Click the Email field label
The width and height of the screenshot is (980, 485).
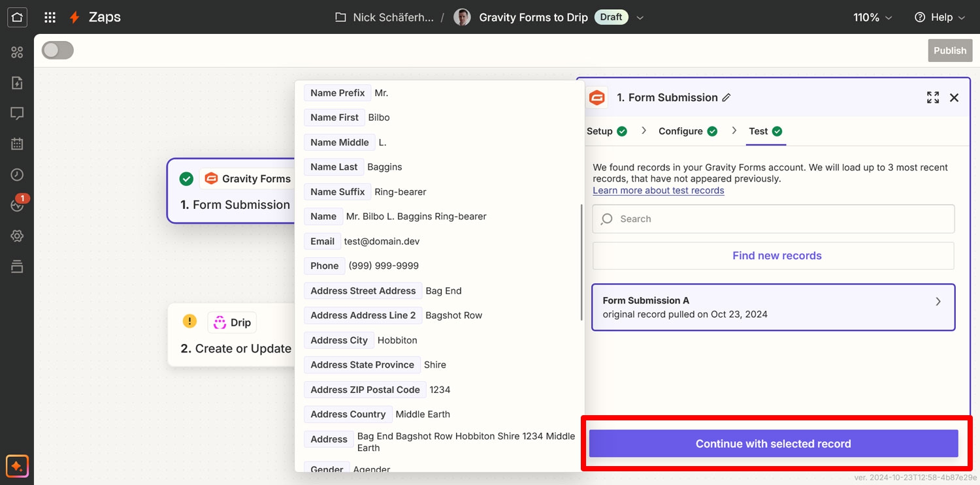pyautogui.click(x=323, y=242)
